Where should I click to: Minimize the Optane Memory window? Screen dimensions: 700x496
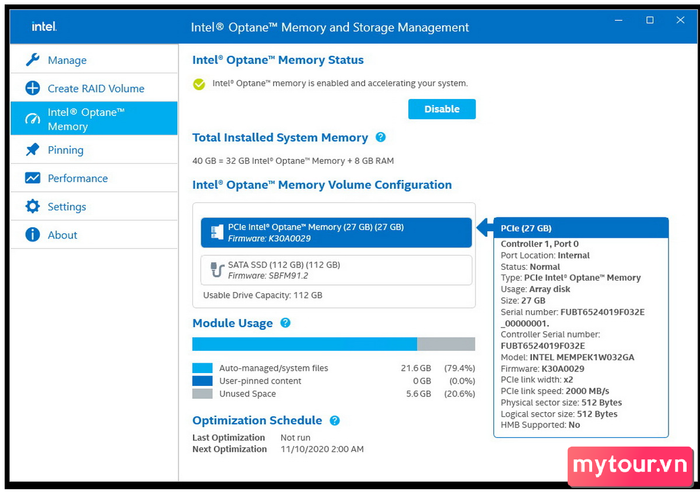(622, 21)
